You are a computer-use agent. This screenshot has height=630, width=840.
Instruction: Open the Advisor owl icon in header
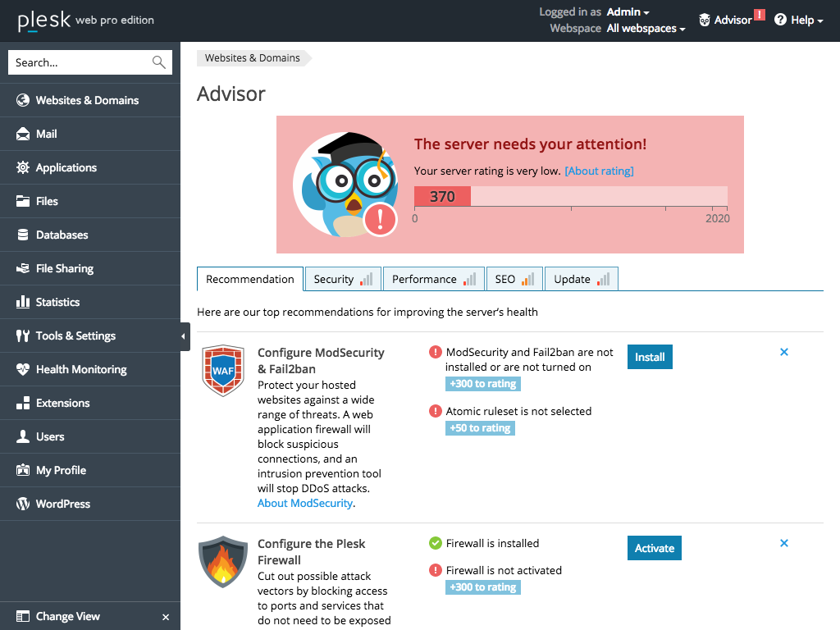point(705,20)
